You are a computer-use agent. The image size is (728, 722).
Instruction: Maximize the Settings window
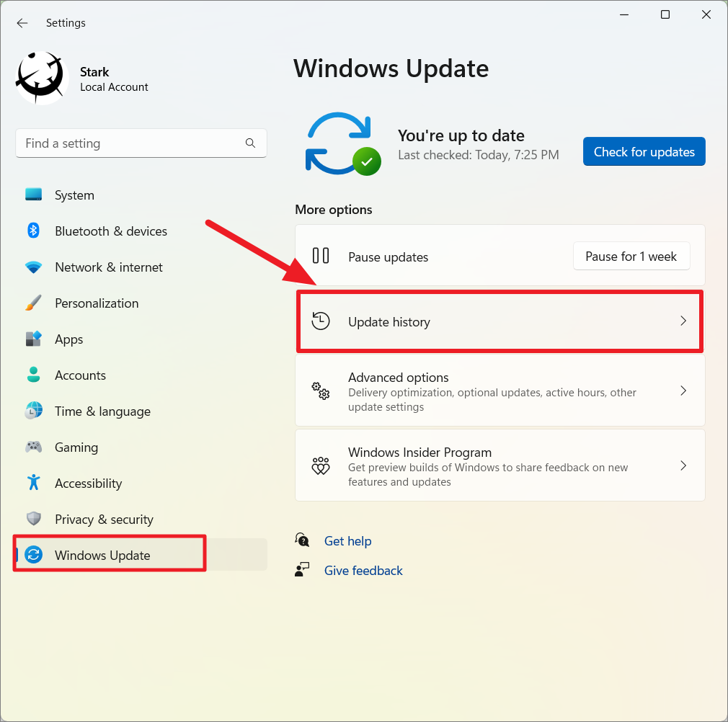pos(665,15)
